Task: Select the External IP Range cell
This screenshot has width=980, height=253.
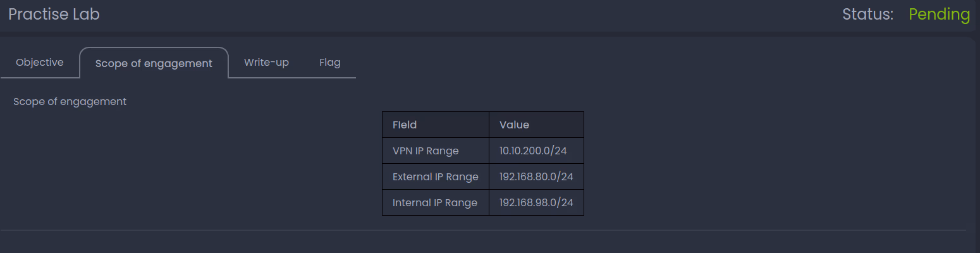Action: click(x=435, y=177)
